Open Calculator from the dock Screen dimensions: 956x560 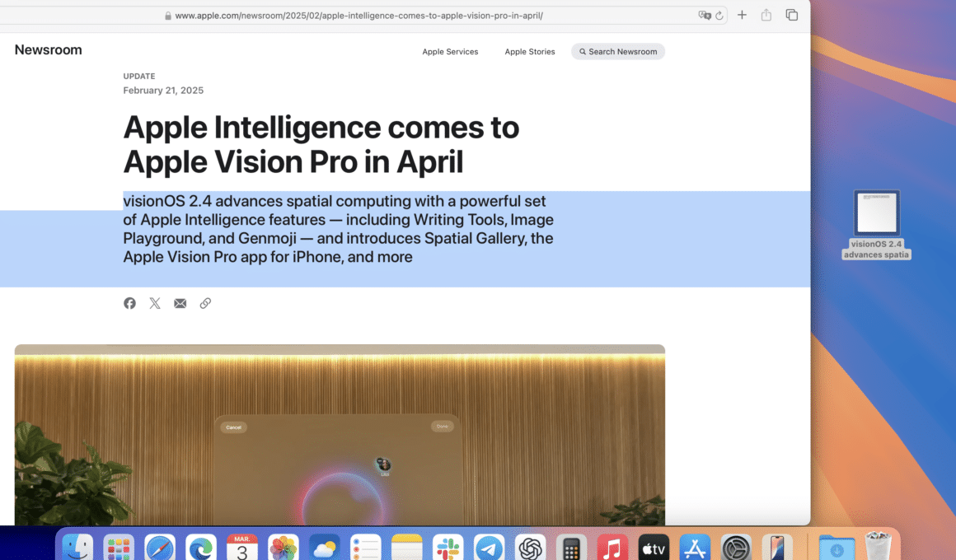pos(571,548)
